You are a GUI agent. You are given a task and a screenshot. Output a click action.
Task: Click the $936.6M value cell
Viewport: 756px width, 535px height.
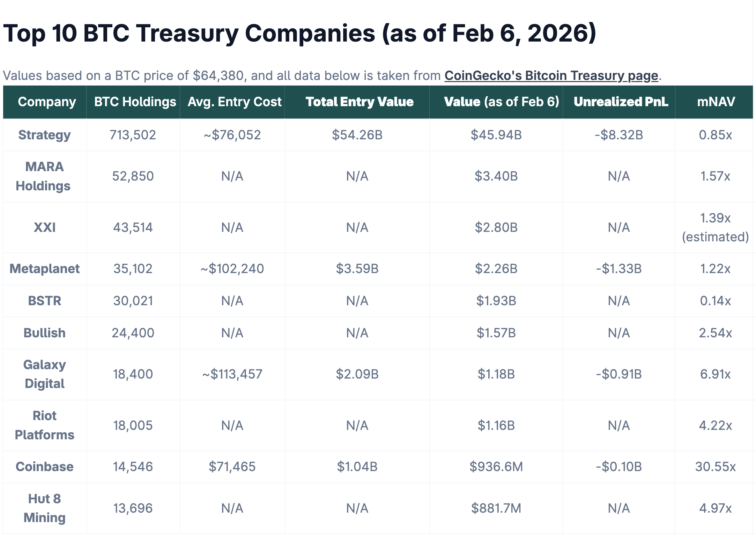coord(496,467)
